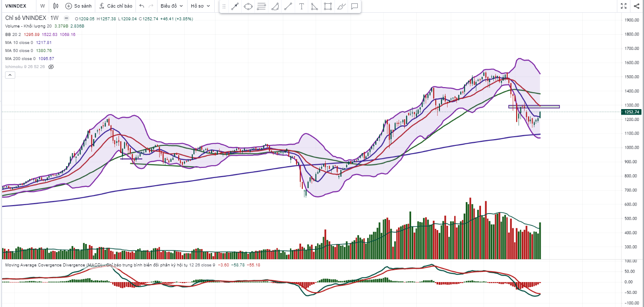Screen dimensions: 644x307
Task: Expand the Hồ sơ dropdown
Action: tap(200, 6)
